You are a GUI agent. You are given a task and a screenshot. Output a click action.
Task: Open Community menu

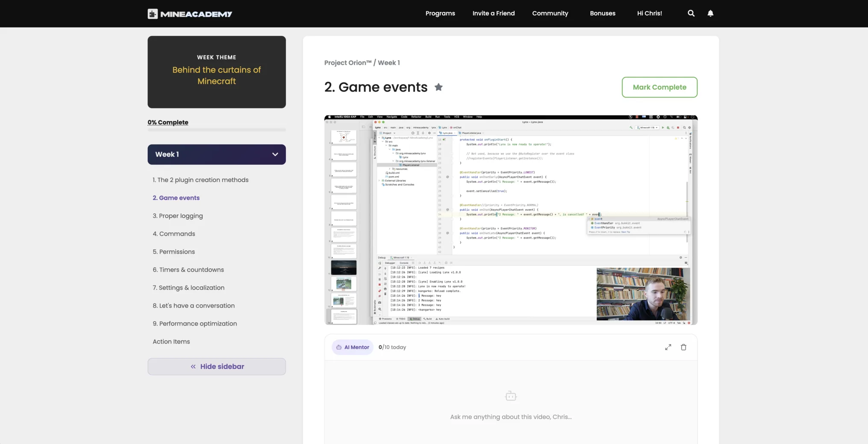point(550,13)
